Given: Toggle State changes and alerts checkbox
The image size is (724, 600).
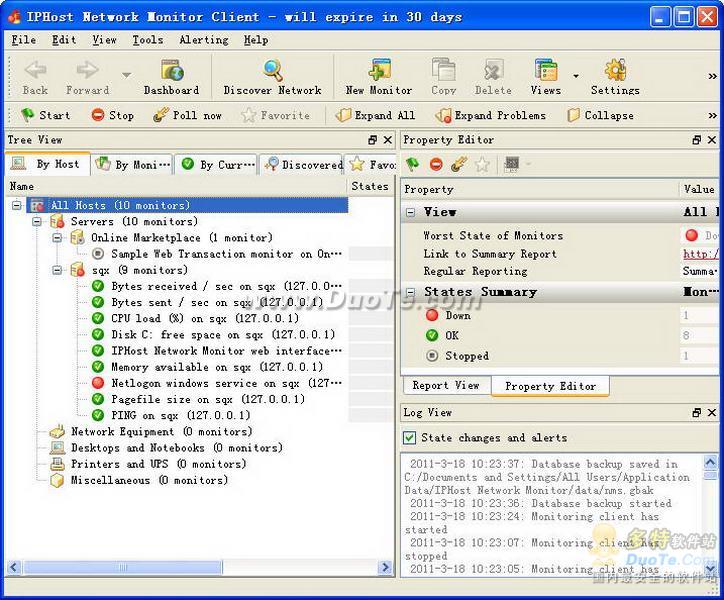Looking at the screenshot, I should pos(410,437).
